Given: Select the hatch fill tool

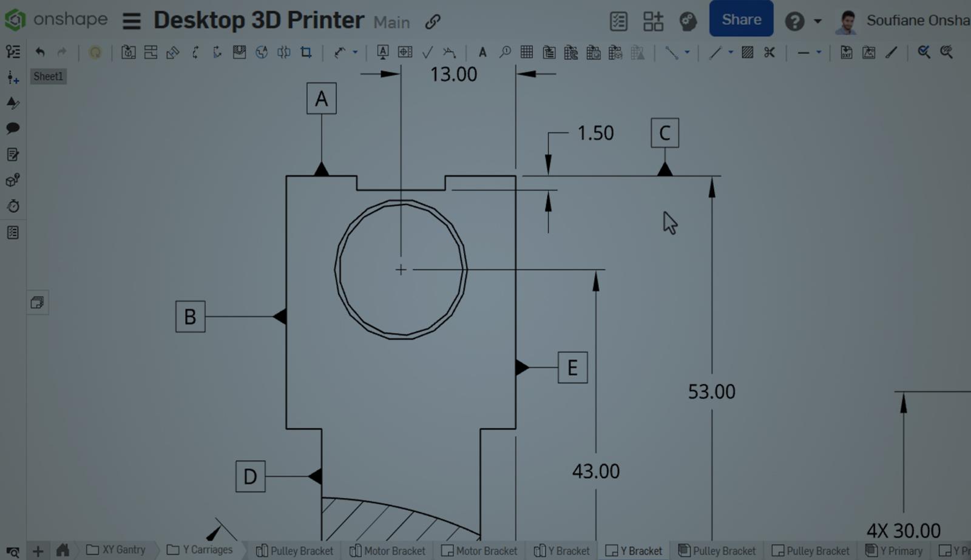Looking at the screenshot, I should click(x=746, y=53).
